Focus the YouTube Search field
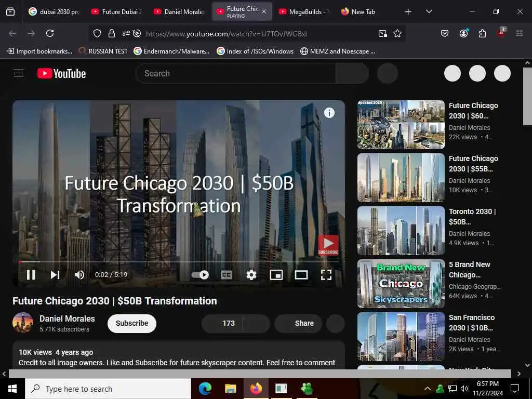The width and height of the screenshot is (532, 399). (236, 73)
